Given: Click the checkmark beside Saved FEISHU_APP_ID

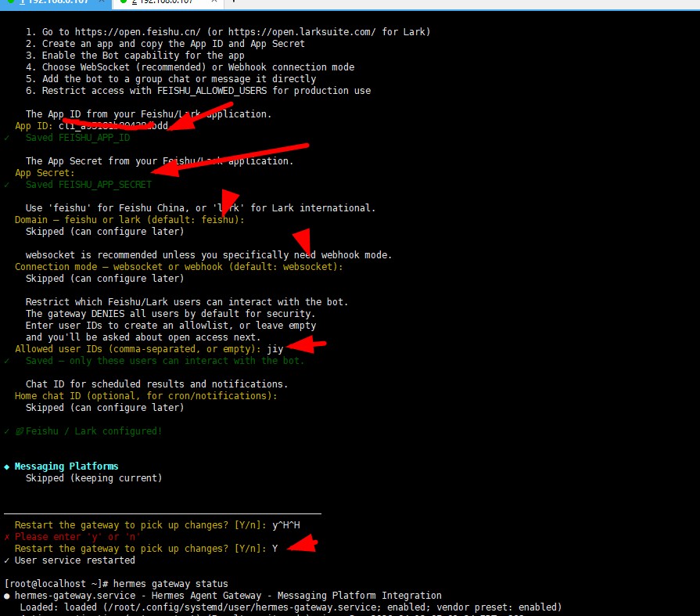Looking at the screenshot, I should pos(7,138).
